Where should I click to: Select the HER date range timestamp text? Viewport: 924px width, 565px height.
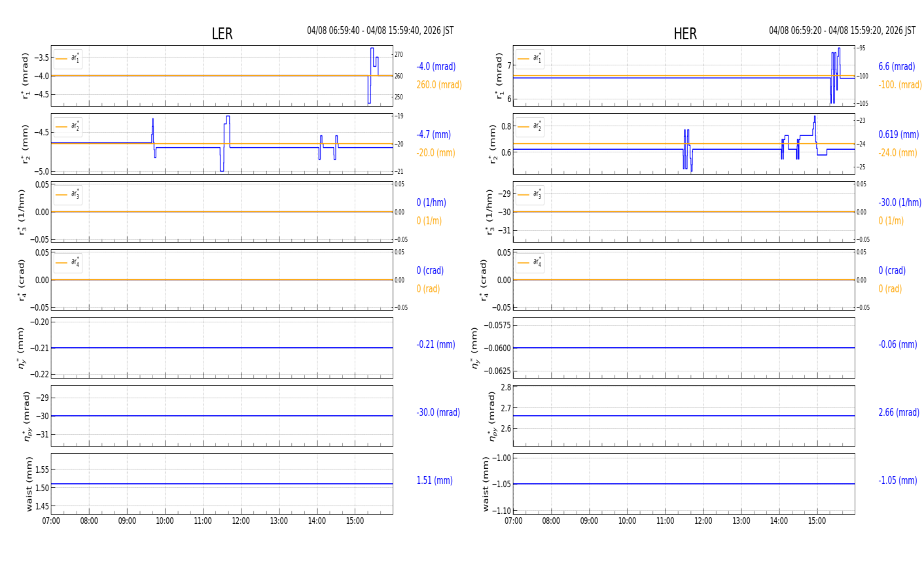[x=842, y=31]
